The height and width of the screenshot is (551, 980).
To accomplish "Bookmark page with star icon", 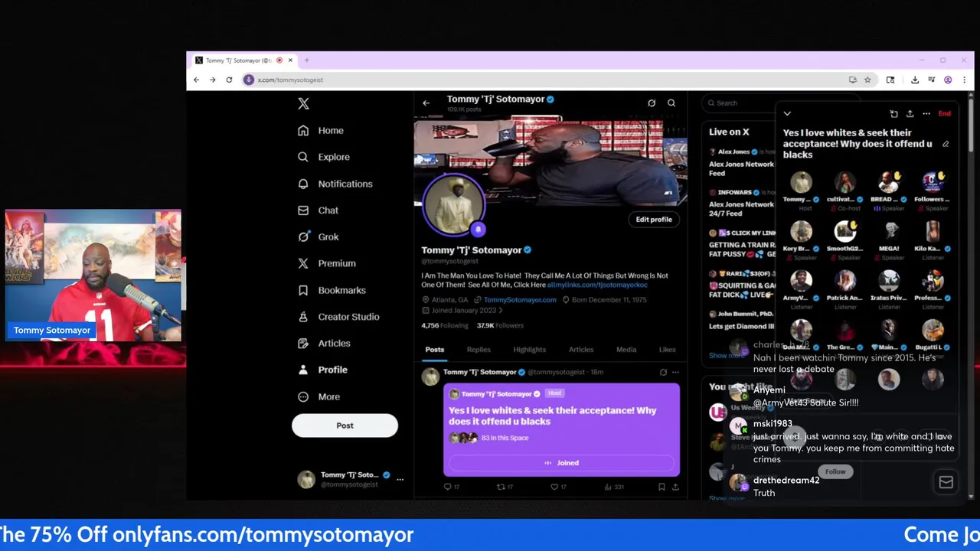I will pyautogui.click(x=867, y=80).
